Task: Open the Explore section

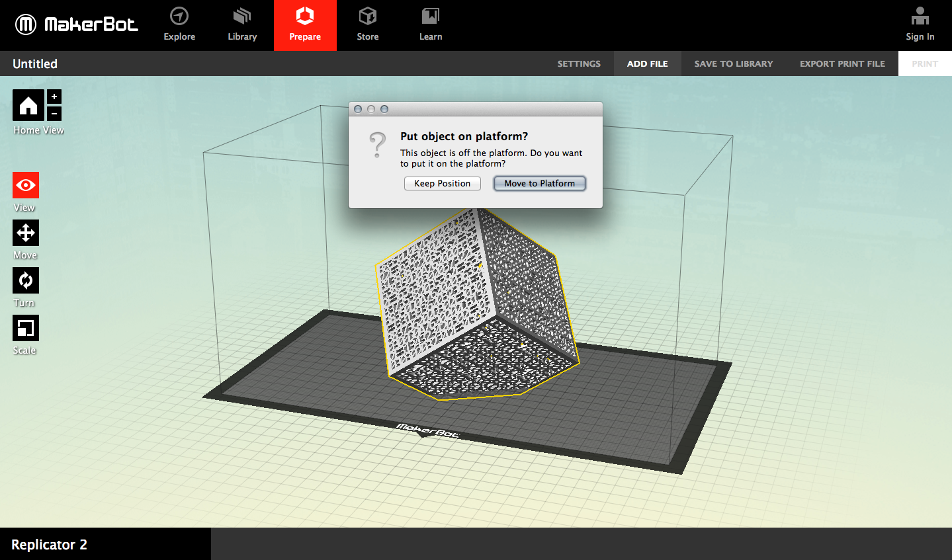Action: pos(179,25)
